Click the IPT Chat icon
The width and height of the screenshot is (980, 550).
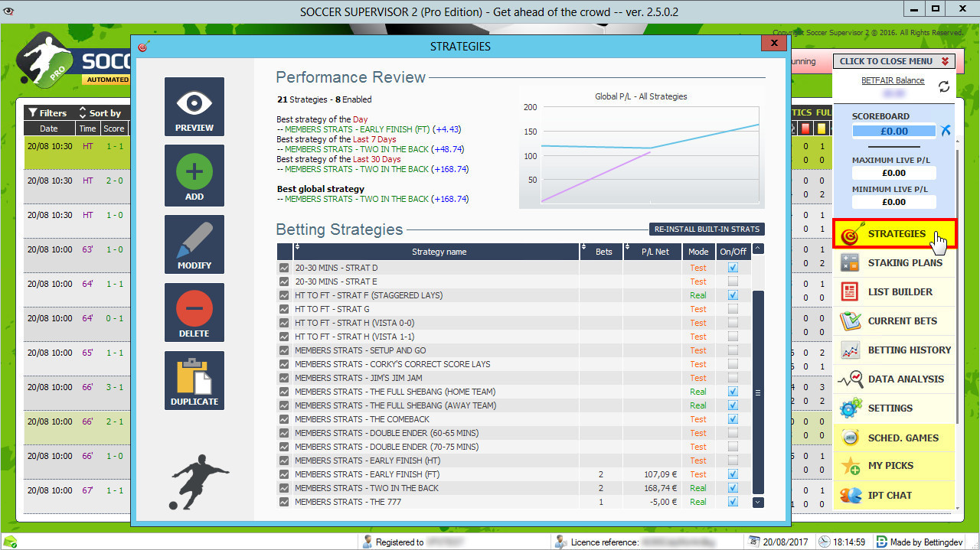(851, 495)
